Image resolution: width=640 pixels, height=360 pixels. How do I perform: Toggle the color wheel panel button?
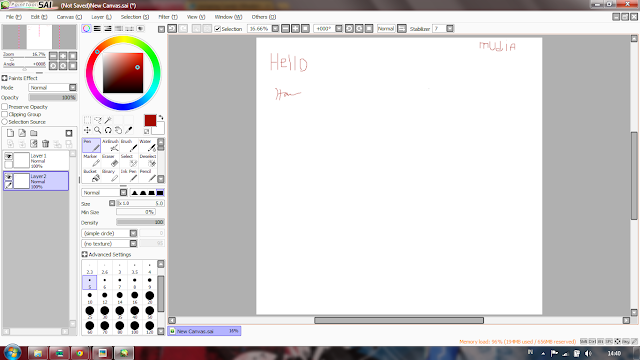point(87,29)
